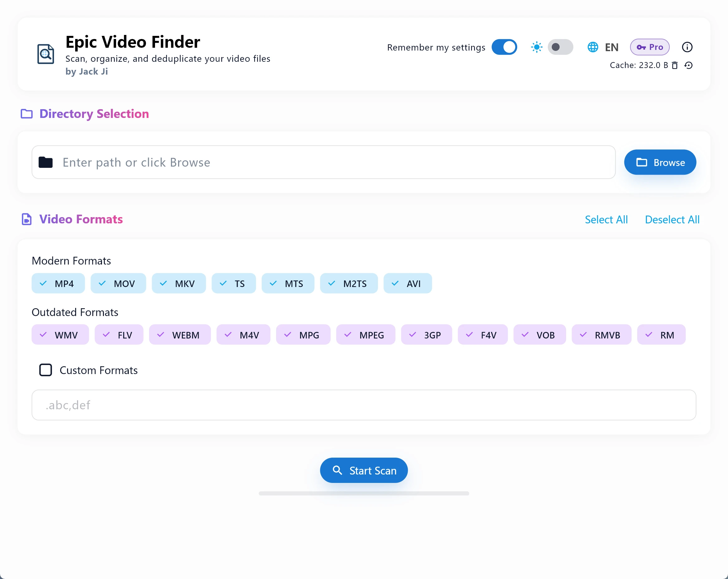Toggle the M4V format chip
This screenshot has height=579, width=728.
243,335
